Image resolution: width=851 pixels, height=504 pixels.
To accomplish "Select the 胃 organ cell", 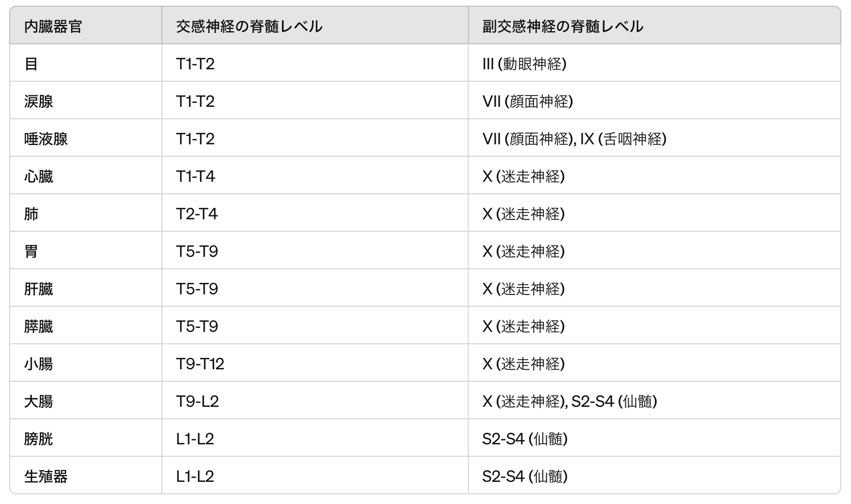I will pos(31,251).
